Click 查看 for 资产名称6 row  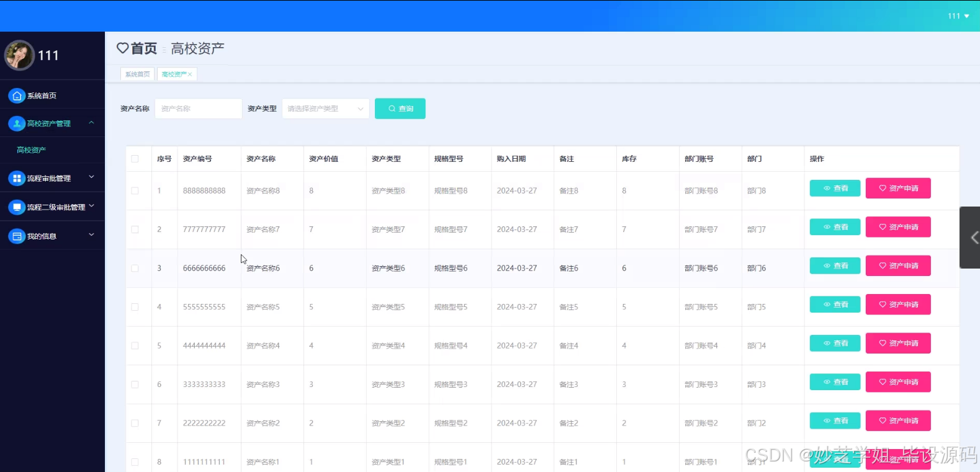[835, 265]
